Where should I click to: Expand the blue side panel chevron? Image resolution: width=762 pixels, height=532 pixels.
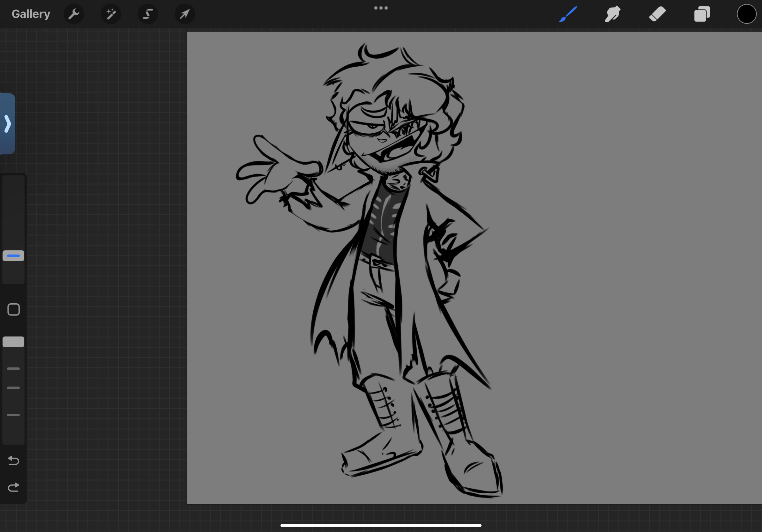[x=8, y=124]
